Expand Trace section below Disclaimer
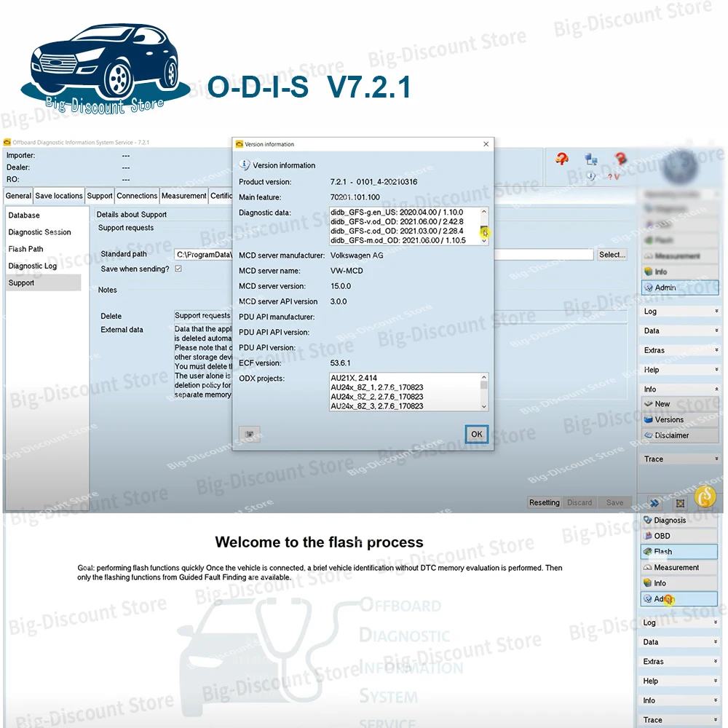 click(680, 459)
